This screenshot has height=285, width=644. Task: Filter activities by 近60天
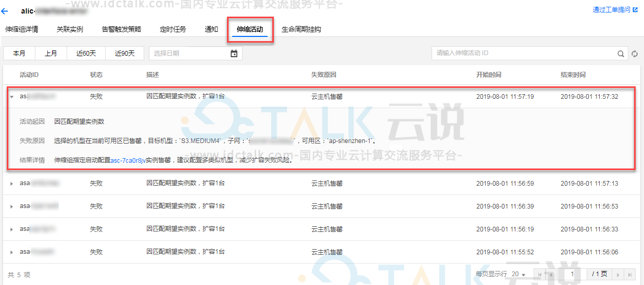tap(86, 53)
